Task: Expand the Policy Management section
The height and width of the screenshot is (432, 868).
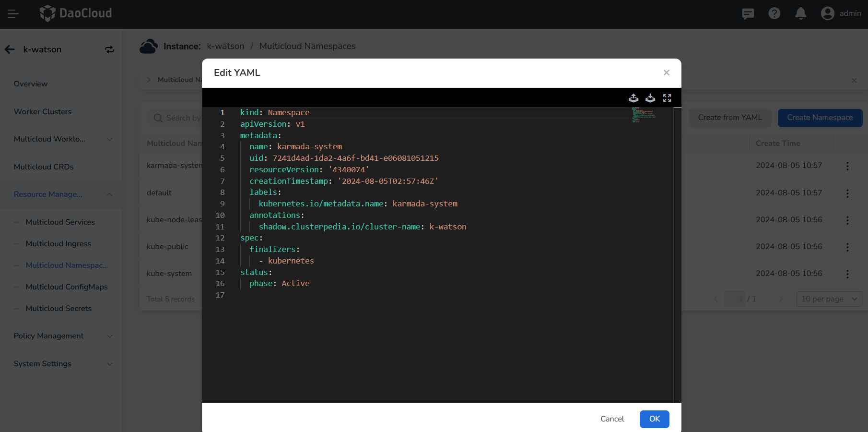Action: tap(110, 336)
